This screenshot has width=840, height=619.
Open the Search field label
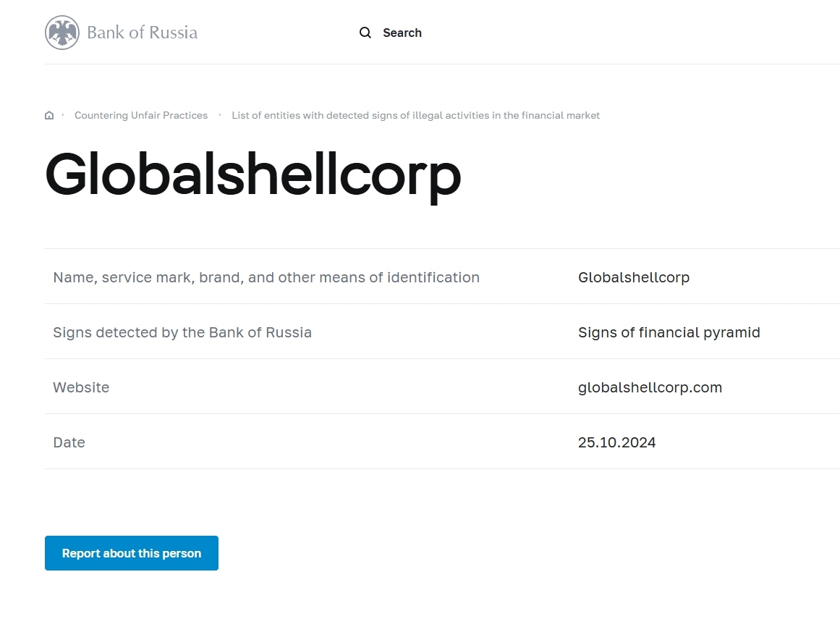pyautogui.click(x=402, y=33)
